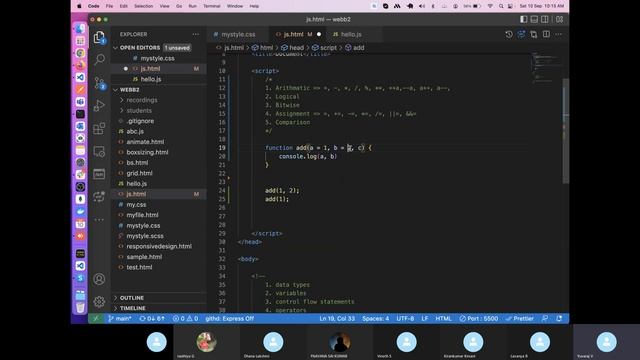The image size is (640, 360).
Task: Open the Selection menu
Action: click(143, 6)
